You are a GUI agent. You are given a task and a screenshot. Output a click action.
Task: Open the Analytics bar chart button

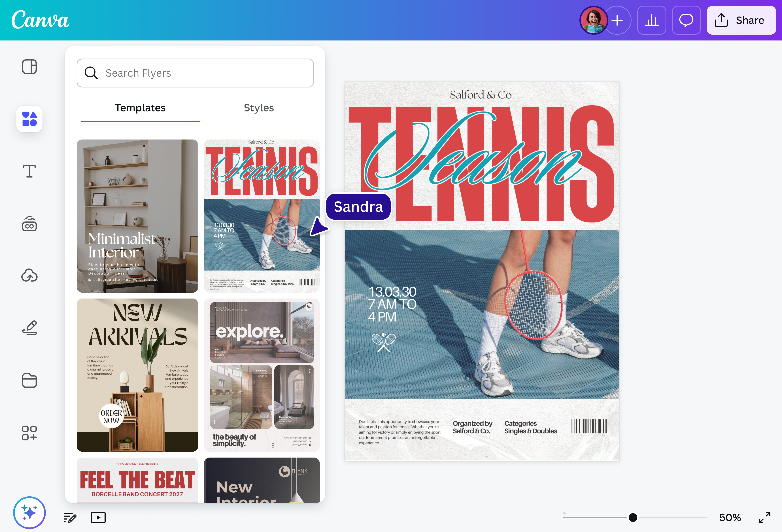(651, 20)
